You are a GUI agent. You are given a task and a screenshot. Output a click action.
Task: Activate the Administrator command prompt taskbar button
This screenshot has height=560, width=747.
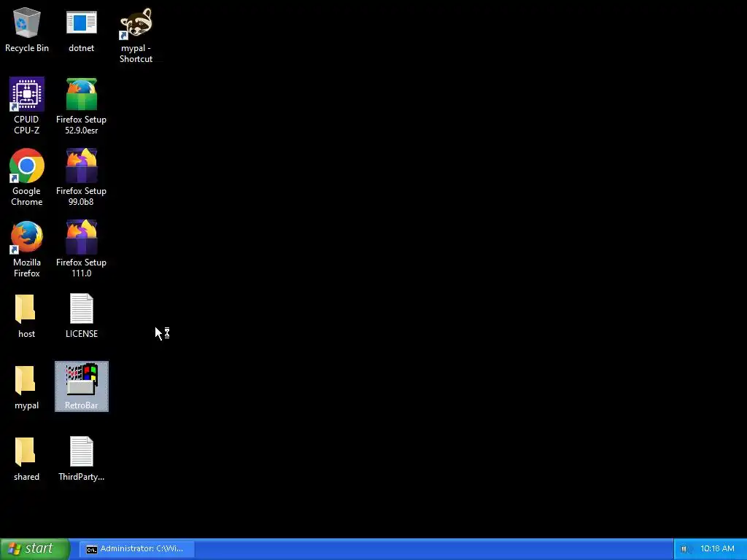point(136,548)
